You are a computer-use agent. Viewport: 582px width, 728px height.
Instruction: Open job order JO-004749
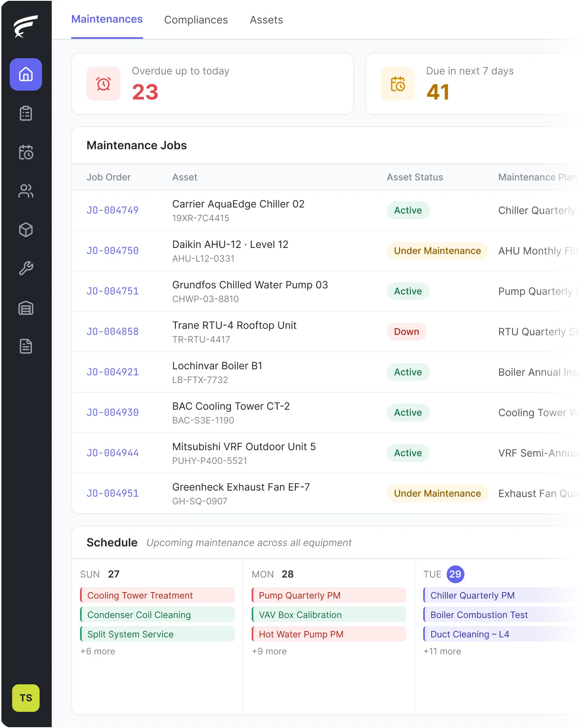113,210
